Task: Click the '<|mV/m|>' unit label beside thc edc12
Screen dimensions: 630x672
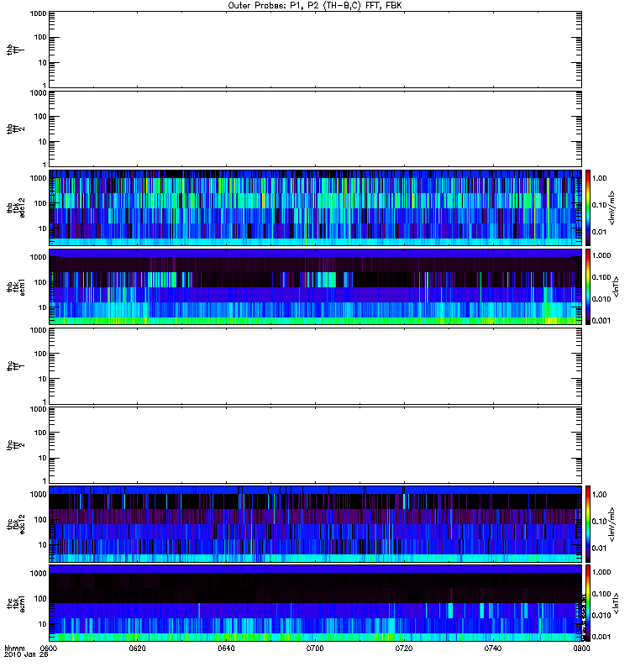Action: coord(612,524)
